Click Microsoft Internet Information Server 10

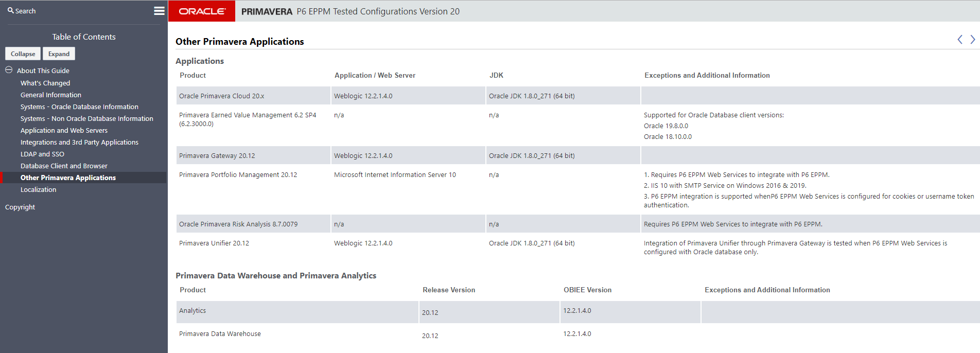point(395,174)
